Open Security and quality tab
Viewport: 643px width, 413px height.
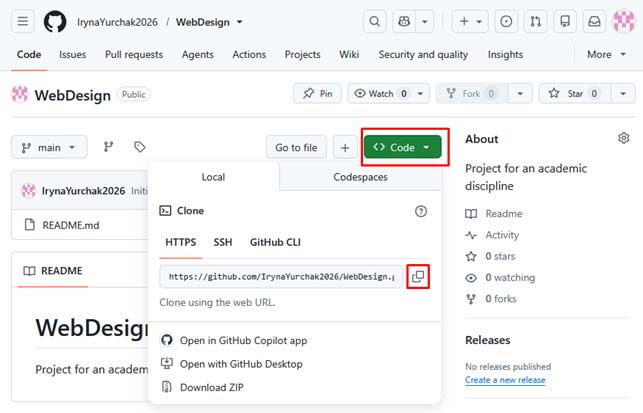[423, 55]
